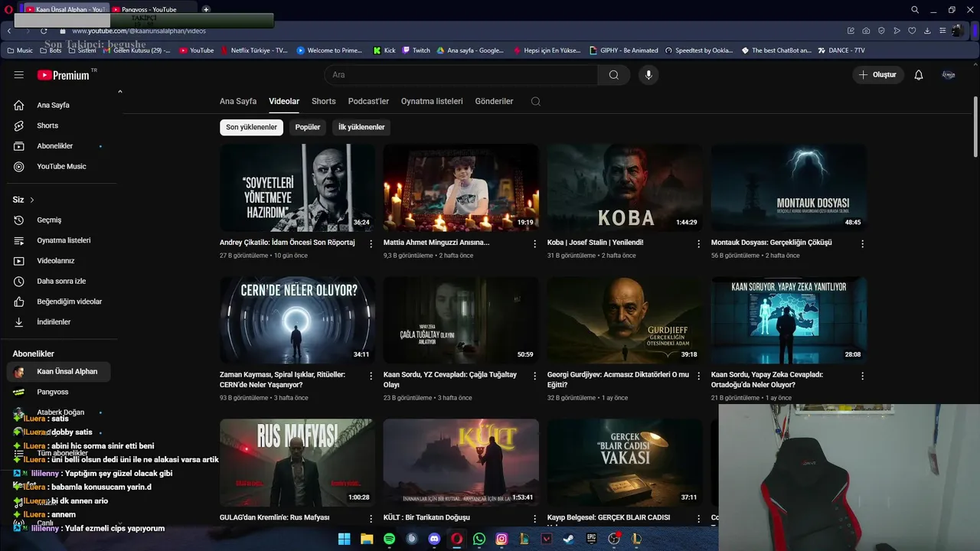Open a new browser tab

[206, 9]
